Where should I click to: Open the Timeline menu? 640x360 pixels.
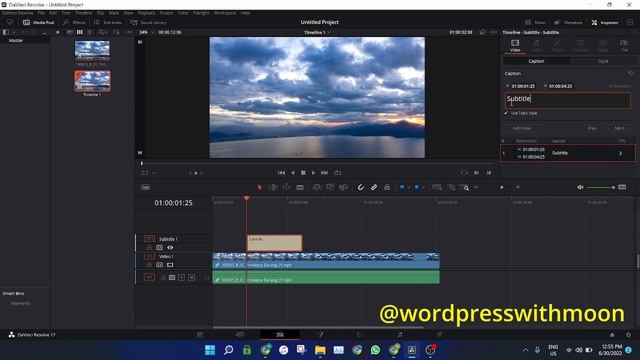click(x=83, y=13)
